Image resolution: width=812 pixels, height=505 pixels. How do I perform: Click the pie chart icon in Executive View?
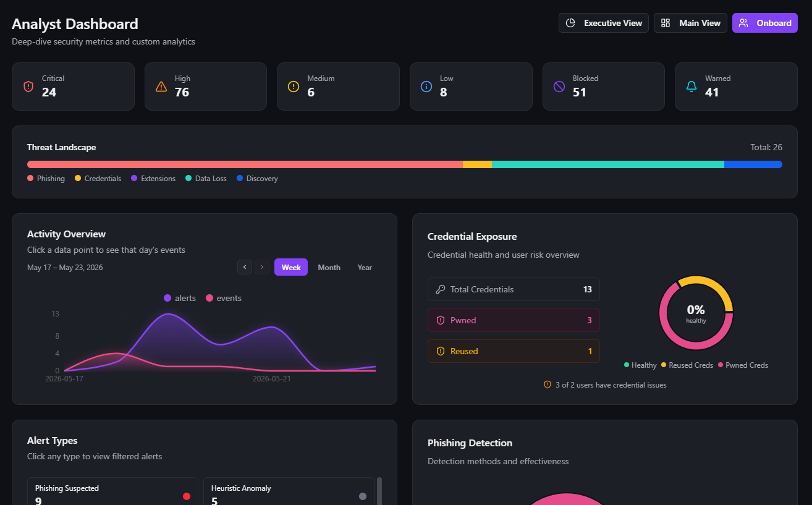click(x=571, y=23)
